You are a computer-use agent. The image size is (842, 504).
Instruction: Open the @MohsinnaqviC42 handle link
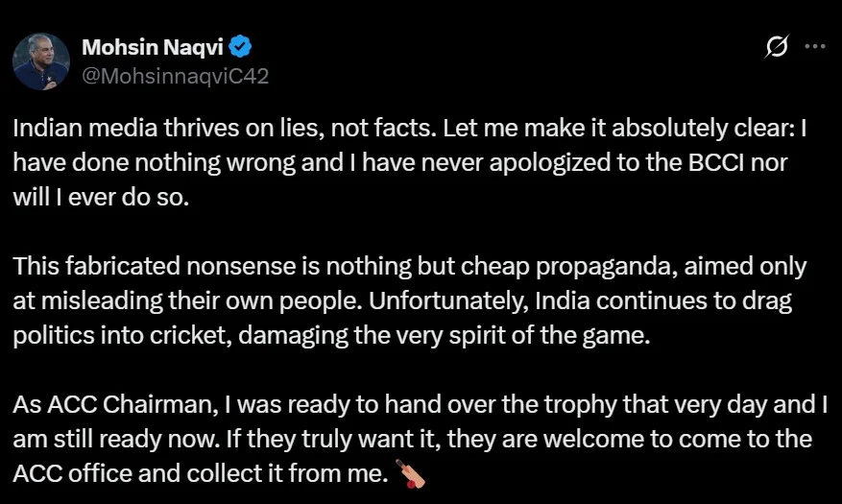tap(174, 76)
